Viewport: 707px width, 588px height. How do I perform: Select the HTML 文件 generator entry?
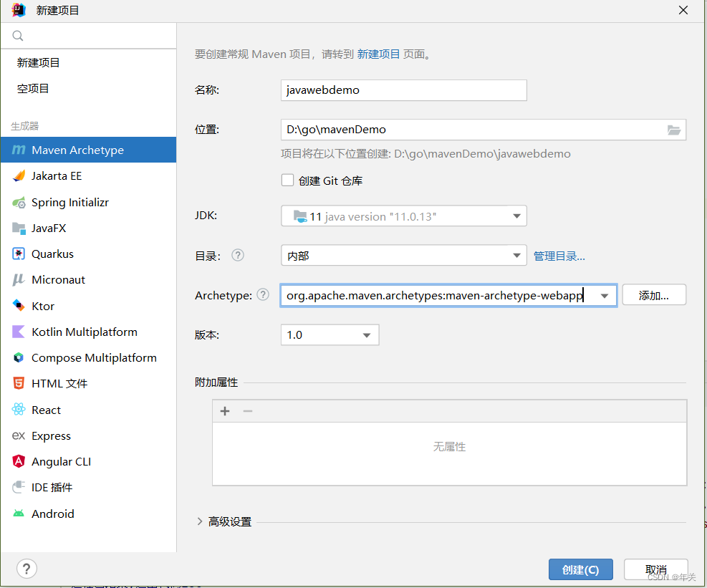coord(88,383)
